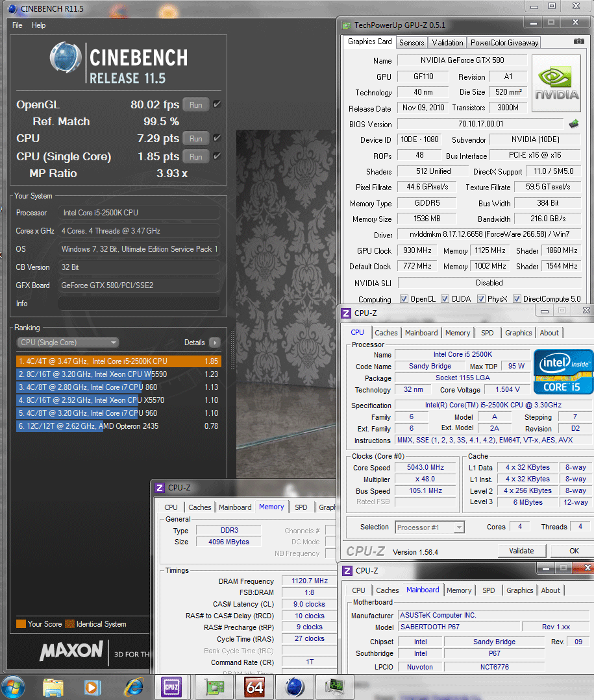Viewport: 594px width, 700px height.
Task: Click the GPU-Z screenshot camera icon
Action: point(579,42)
